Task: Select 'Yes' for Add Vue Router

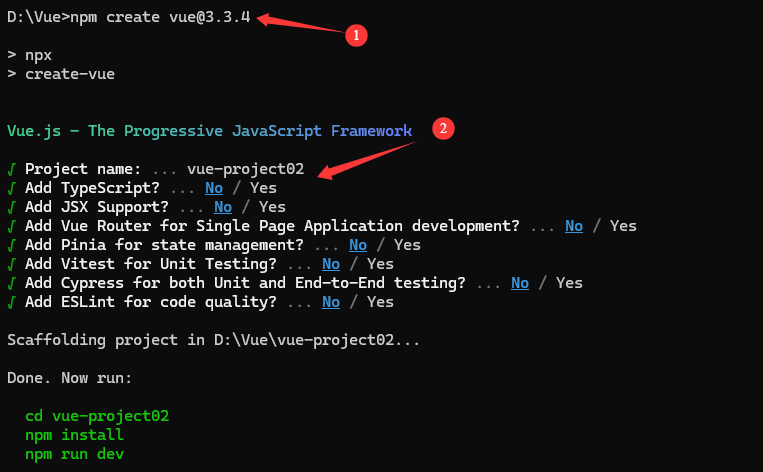Action: pyautogui.click(x=623, y=226)
